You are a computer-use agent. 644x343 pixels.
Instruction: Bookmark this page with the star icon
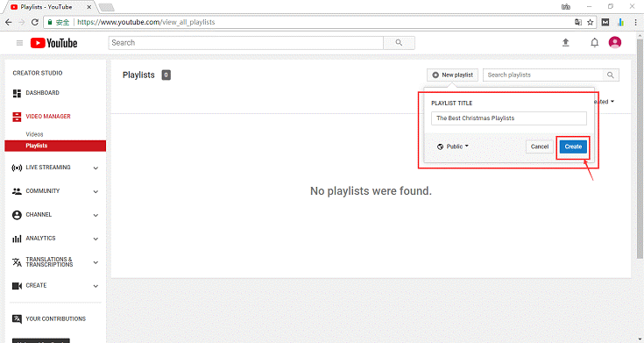pyautogui.click(x=591, y=22)
